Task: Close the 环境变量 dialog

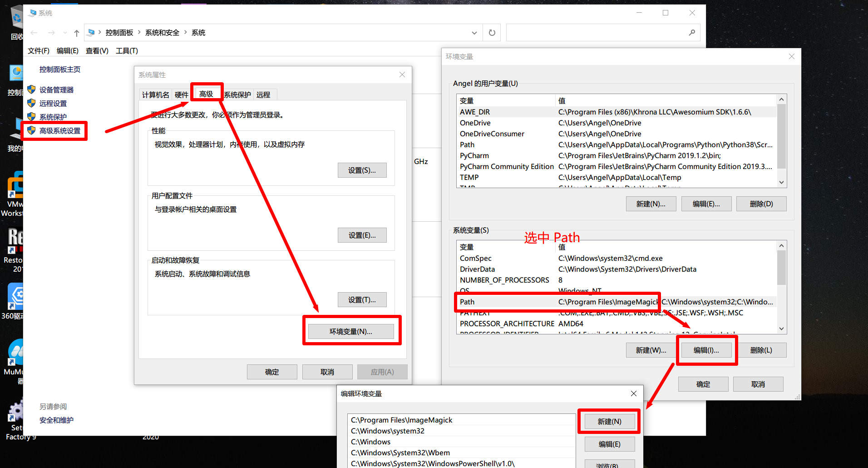Action: 792,56
